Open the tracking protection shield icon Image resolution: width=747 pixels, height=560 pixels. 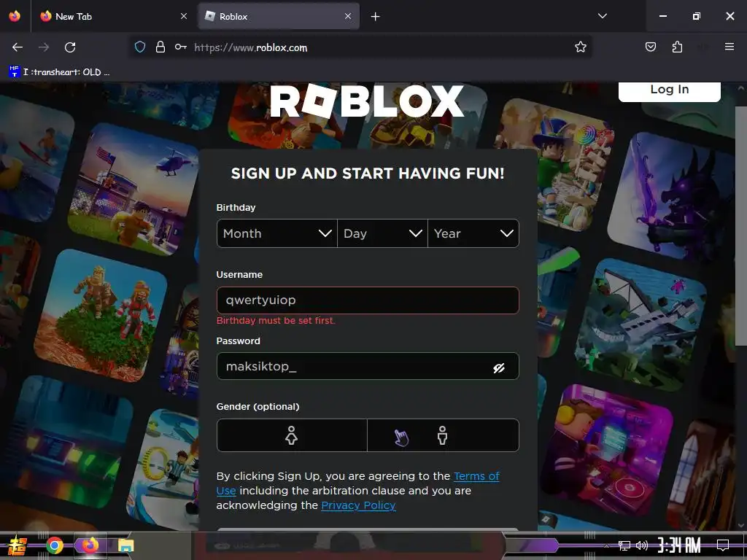(x=139, y=47)
